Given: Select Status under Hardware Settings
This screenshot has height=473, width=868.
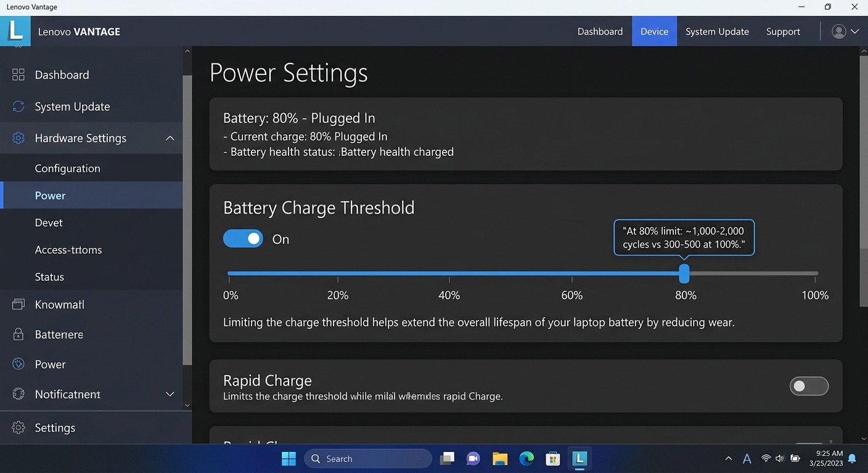Looking at the screenshot, I should coord(91,277).
